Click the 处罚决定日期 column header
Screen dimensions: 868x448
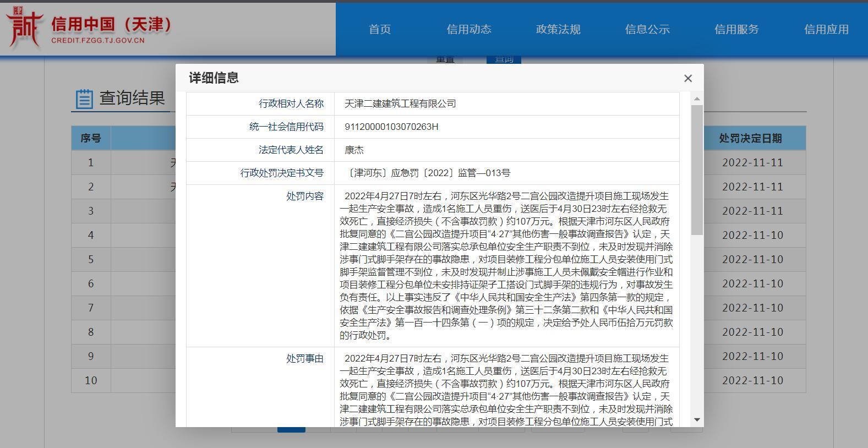[750, 138]
